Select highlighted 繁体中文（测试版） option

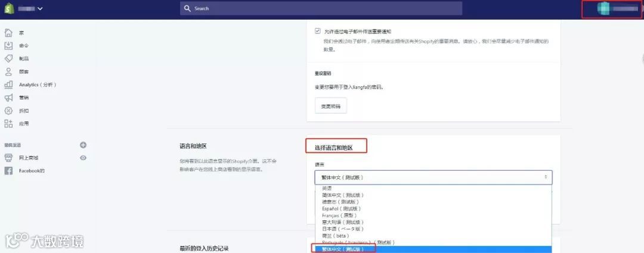pyautogui.click(x=434, y=249)
